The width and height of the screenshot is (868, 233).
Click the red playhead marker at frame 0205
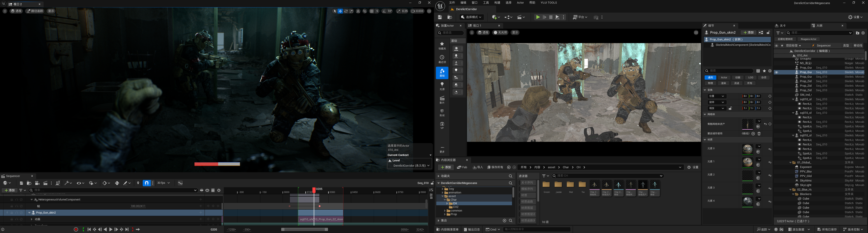point(314,189)
